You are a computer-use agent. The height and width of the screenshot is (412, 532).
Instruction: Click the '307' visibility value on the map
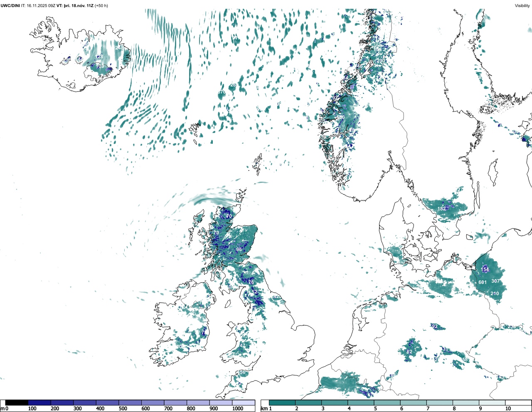click(x=495, y=281)
